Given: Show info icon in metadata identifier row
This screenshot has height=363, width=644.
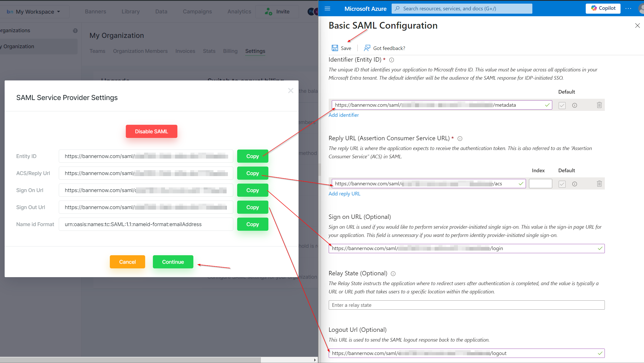Looking at the screenshot, I should pos(574,105).
